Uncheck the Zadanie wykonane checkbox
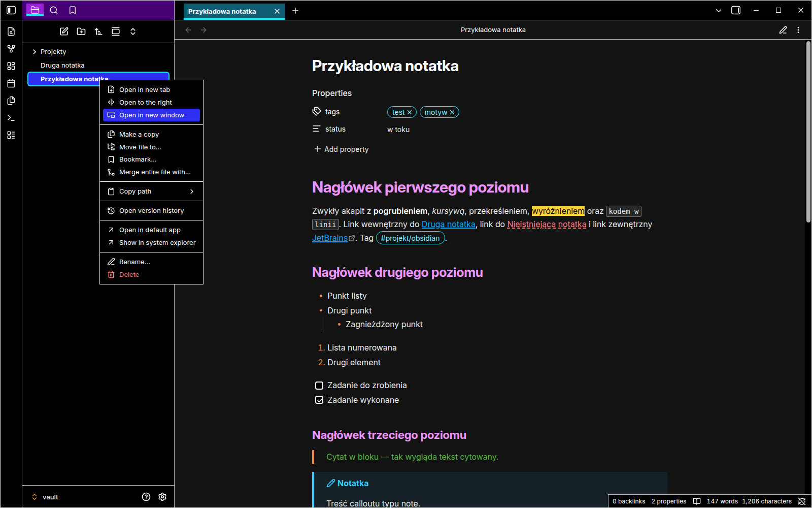The width and height of the screenshot is (812, 508). (x=319, y=400)
